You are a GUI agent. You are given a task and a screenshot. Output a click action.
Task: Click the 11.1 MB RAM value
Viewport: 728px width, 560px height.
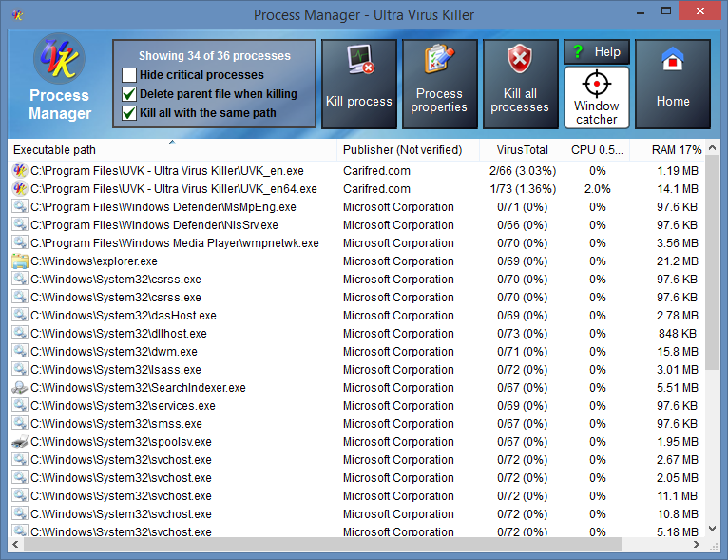pyautogui.click(x=678, y=496)
